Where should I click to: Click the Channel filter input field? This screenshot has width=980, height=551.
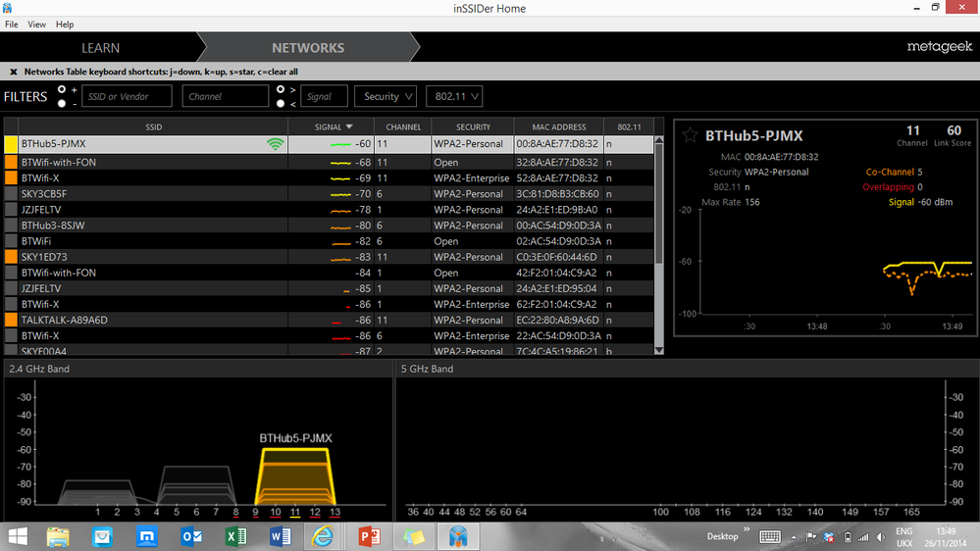click(225, 96)
